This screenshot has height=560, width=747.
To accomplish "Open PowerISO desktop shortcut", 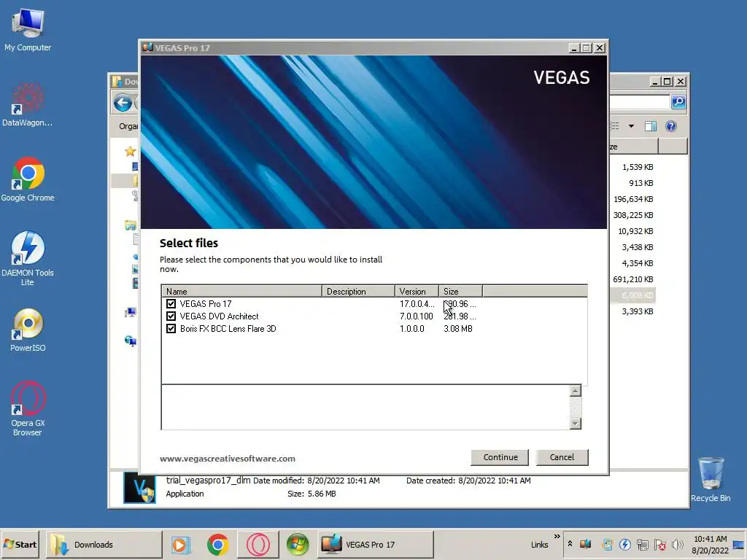I will point(28,330).
